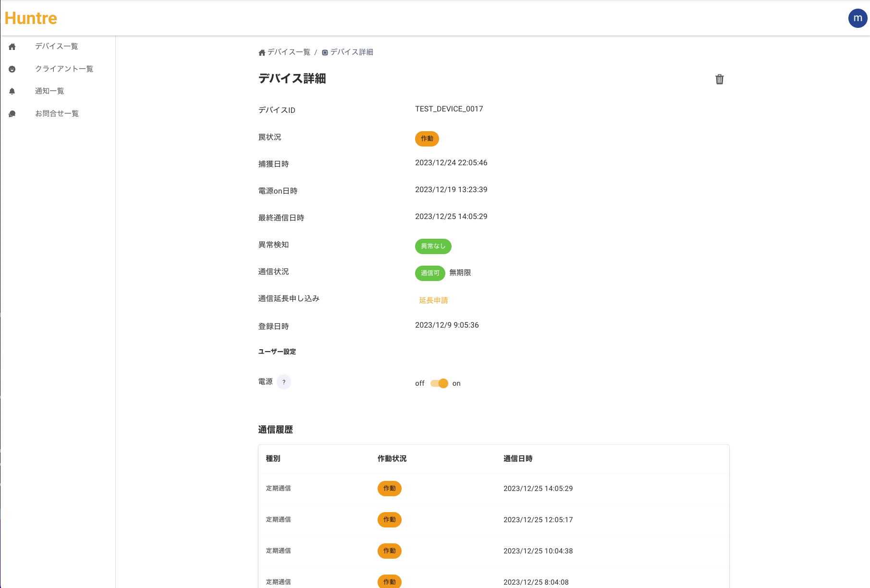Open クライアント一覧 in the sidebar

coord(64,69)
